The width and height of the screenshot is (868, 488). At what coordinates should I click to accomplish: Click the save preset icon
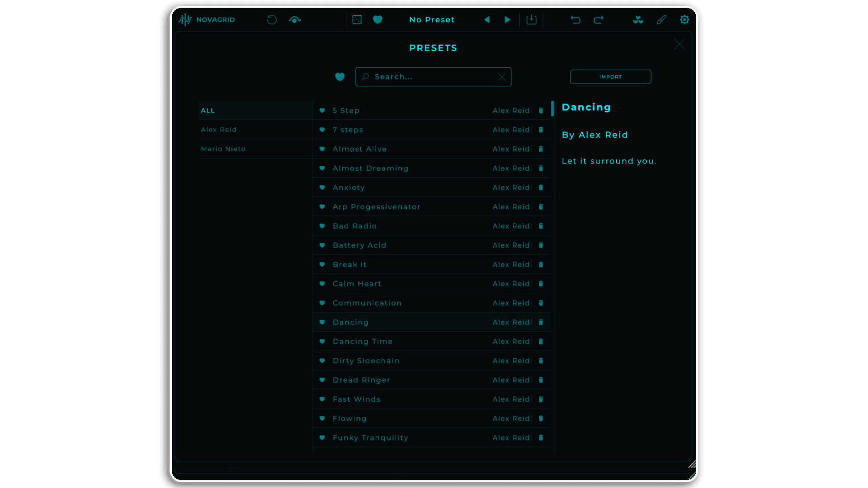tap(532, 19)
